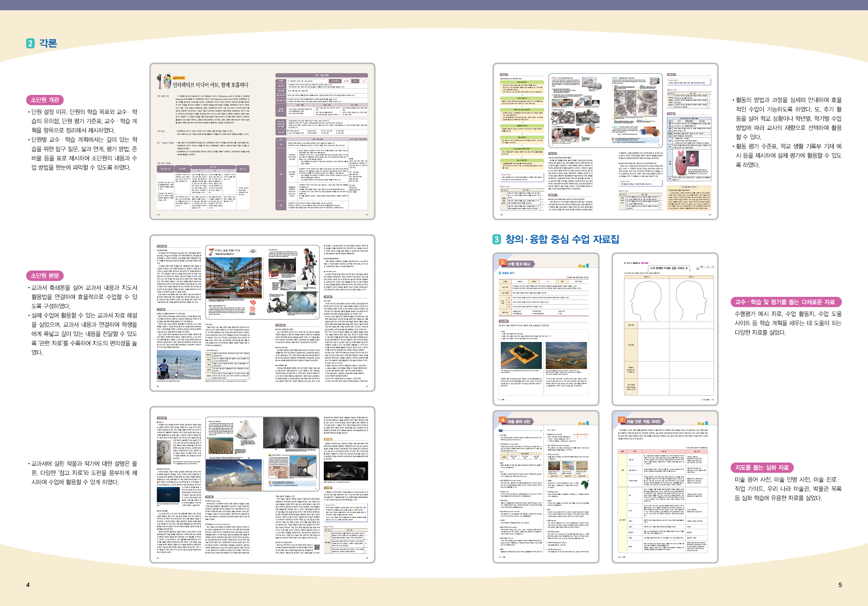Click the bicycle wheel artwork image

coord(164,452)
